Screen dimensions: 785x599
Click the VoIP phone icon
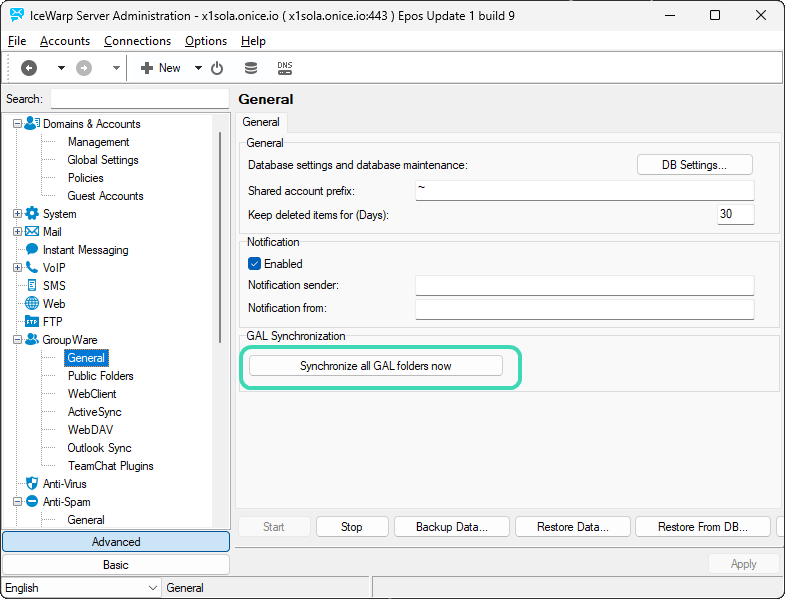click(32, 267)
